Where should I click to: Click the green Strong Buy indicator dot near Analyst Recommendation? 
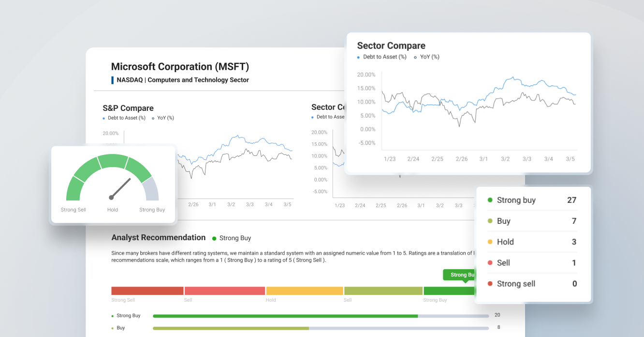coord(214,238)
